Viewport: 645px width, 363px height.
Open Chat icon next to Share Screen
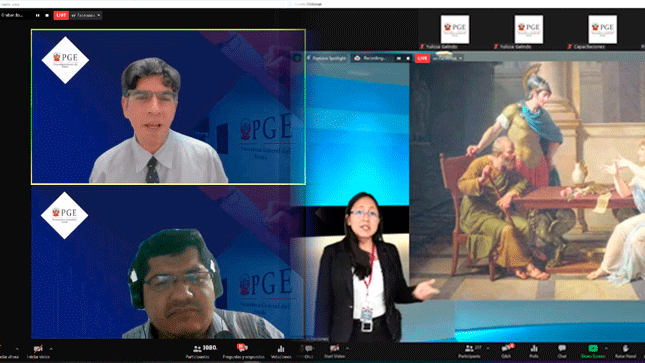click(x=561, y=351)
